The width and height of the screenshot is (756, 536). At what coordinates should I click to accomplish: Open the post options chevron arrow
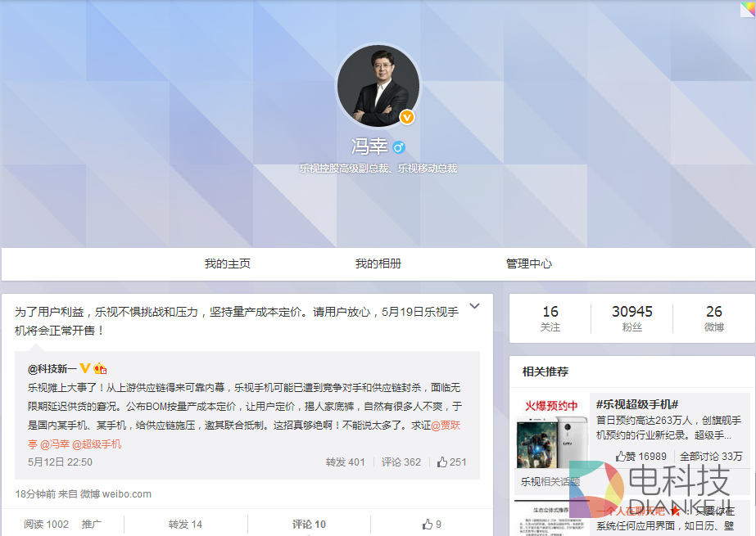tap(474, 304)
